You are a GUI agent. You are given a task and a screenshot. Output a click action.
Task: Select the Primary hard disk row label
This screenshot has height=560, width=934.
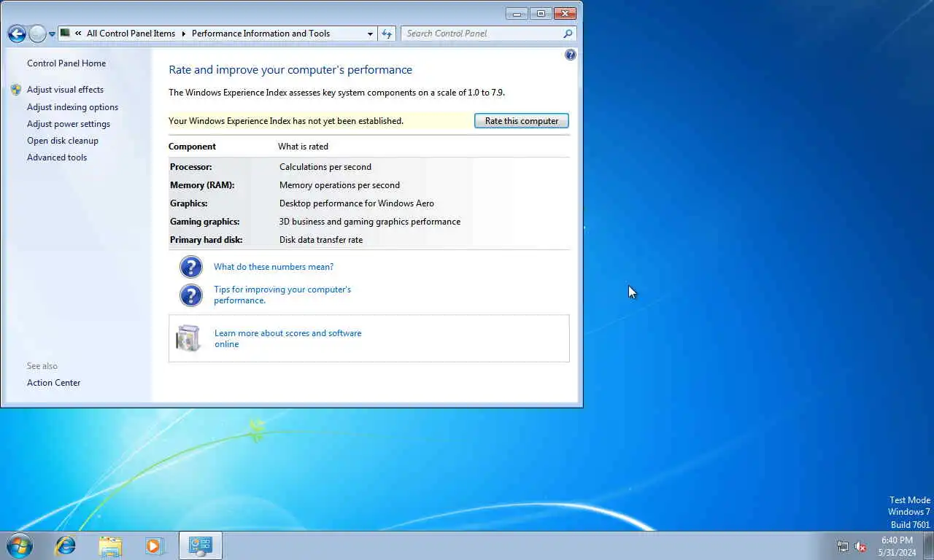207,240
